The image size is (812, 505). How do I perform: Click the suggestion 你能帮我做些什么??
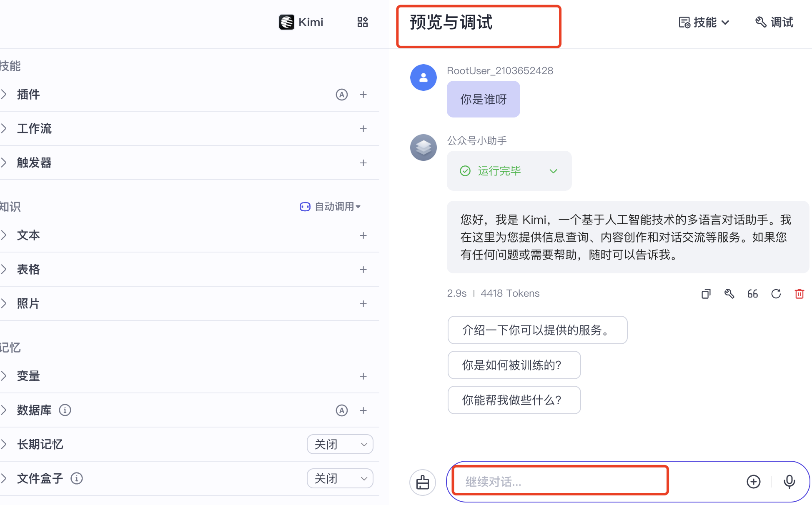514,400
